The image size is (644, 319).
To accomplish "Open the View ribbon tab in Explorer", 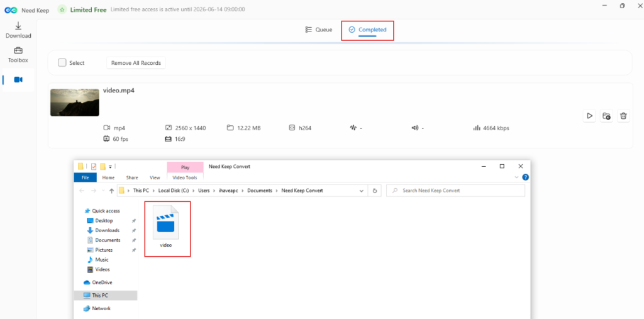I will (155, 177).
